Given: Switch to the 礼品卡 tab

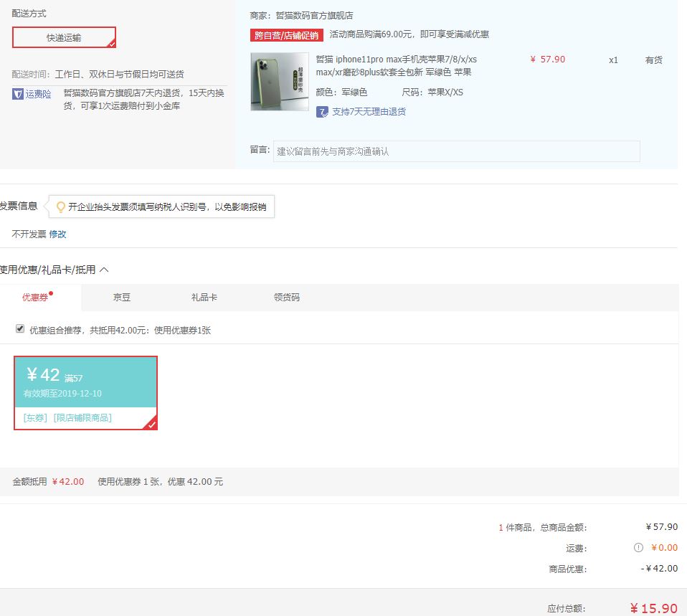Looking at the screenshot, I should click(204, 297).
